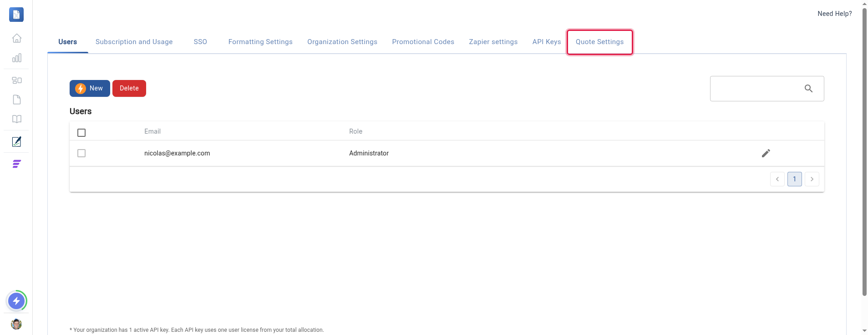Screen dimensions: 868x335
Task: Click the search magnifier icon
Action: 808,89
